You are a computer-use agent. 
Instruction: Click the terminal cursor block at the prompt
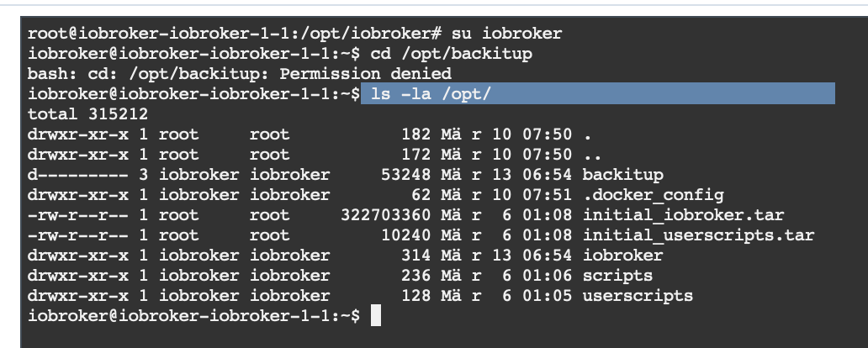(x=376, y=316)
